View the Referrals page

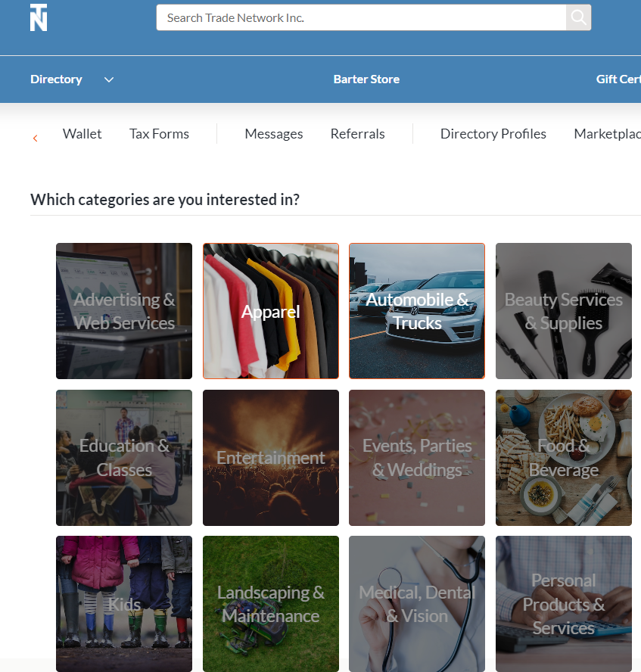click(357, 134)
